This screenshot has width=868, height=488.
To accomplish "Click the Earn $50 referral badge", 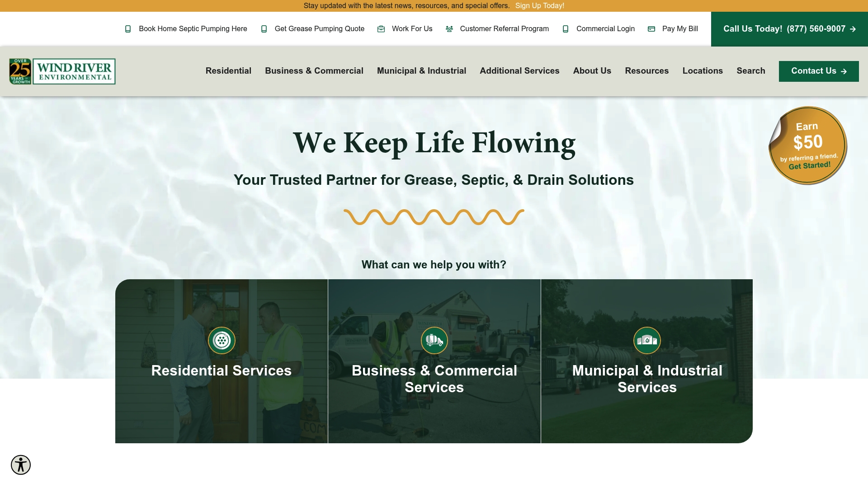I will coord(808,145).
